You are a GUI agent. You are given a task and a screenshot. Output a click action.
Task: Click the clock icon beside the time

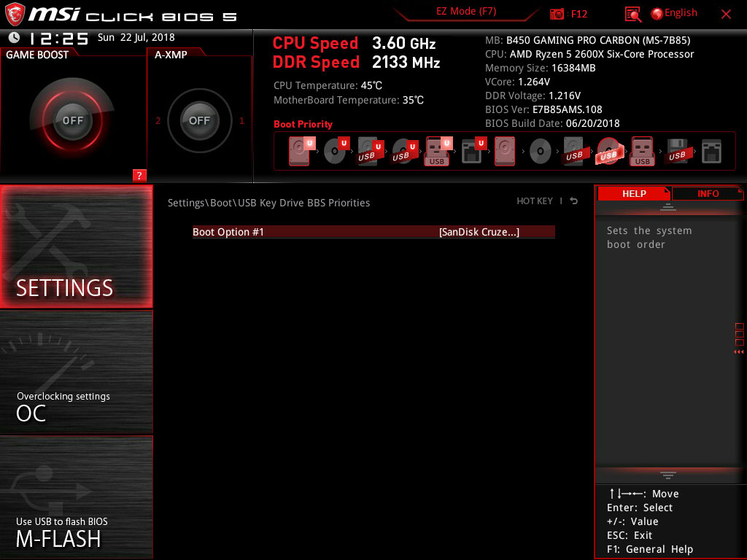(15, 37)
